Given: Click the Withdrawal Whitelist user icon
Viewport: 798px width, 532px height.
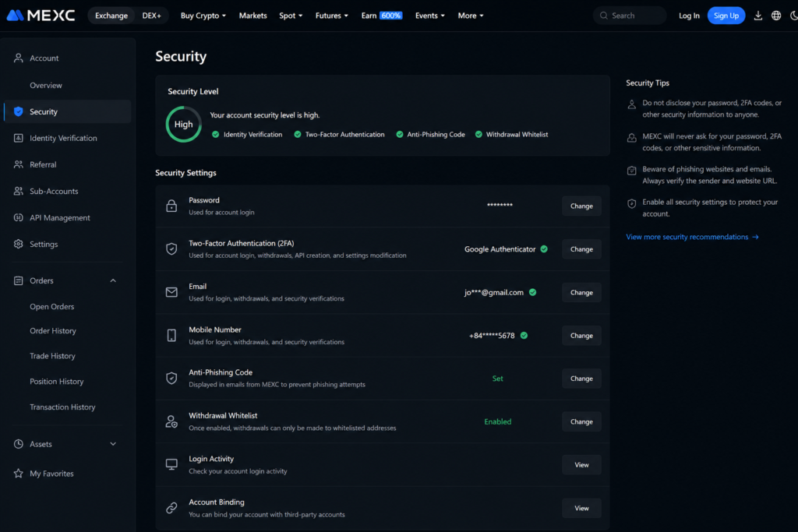Looking at the screenshot, I should click(171, 421).
